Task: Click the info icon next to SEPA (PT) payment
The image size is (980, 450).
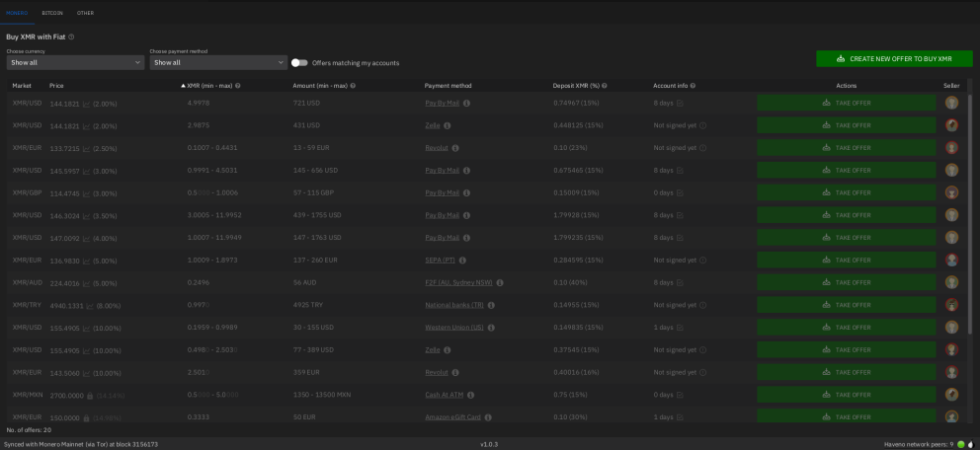Action: [462, 261]
